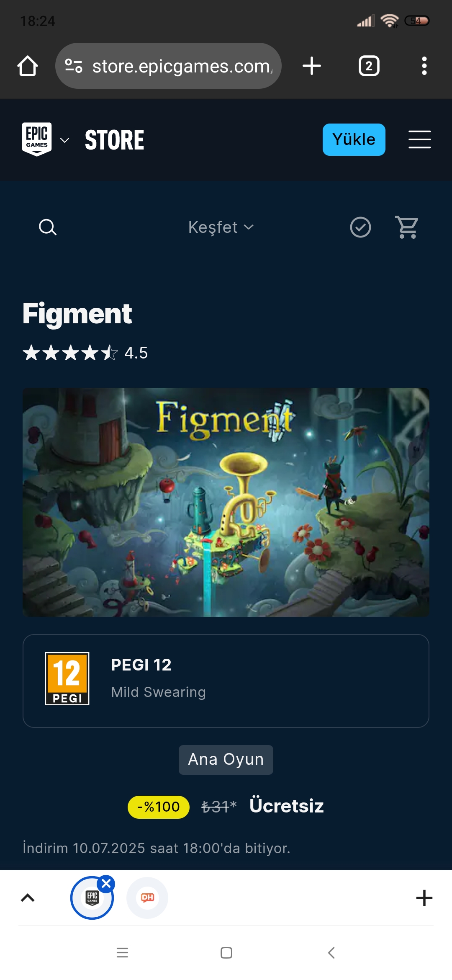Open the store search icon
The width and height of the screenshot is (452, 980).
[48, 227]
